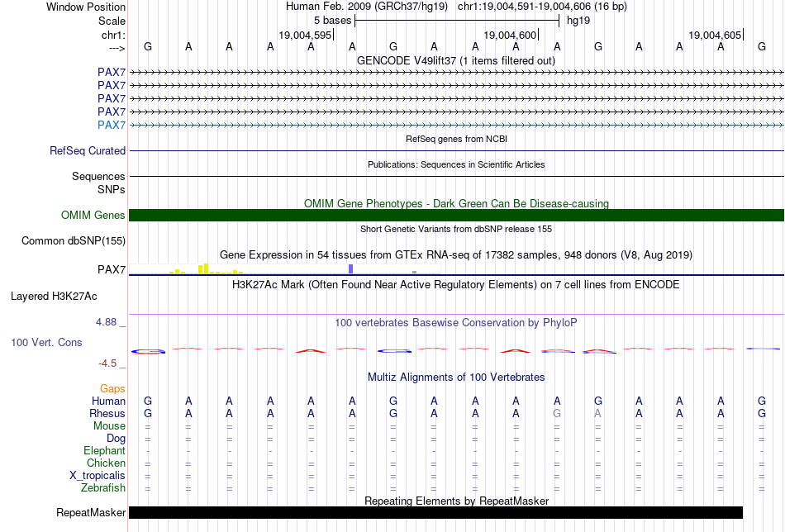785x532 pixels.
Task: Click the Window Position label
Action: tap(86, 7)
